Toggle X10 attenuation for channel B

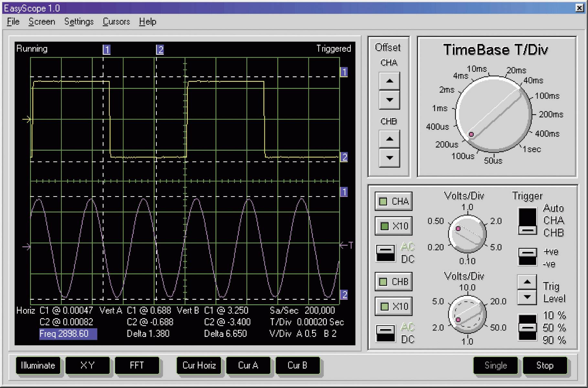pos(393,306)
